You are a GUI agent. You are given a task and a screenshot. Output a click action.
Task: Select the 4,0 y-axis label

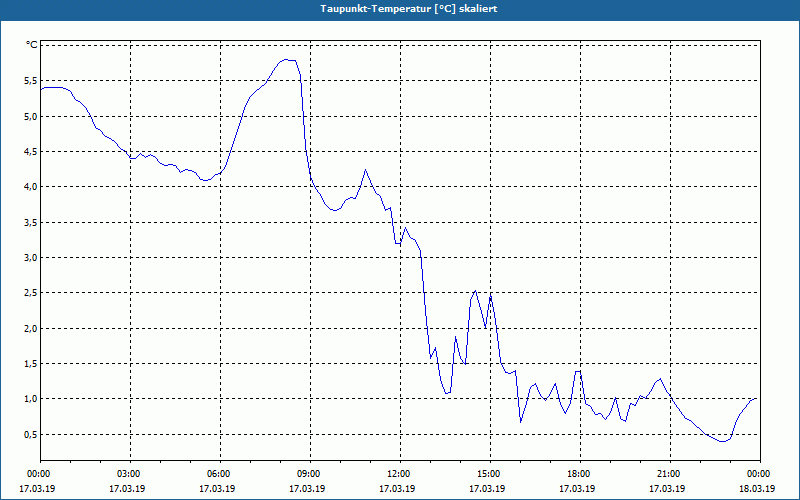(31, 187)
